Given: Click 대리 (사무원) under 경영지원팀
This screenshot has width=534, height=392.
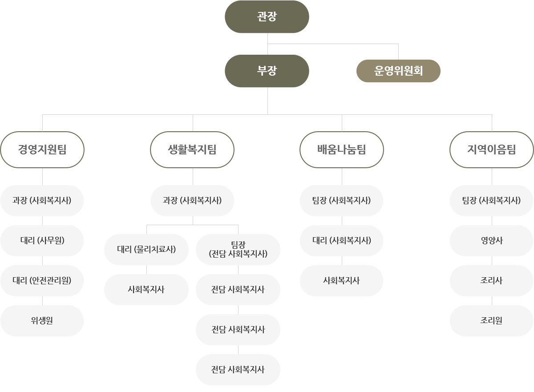Looking at the screenshot, I should coord(42,241).
